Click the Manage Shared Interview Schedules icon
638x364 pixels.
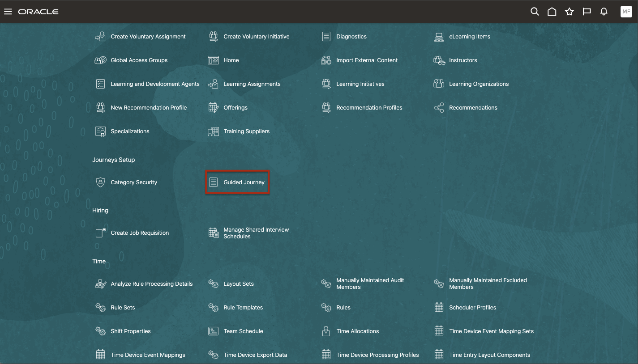click(213, 233)
